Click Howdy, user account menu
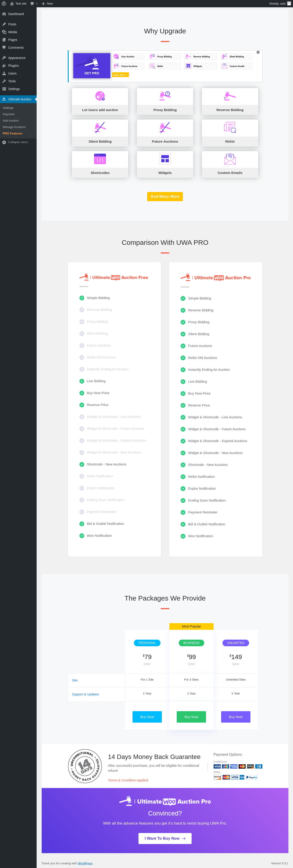 click(280, 4)
